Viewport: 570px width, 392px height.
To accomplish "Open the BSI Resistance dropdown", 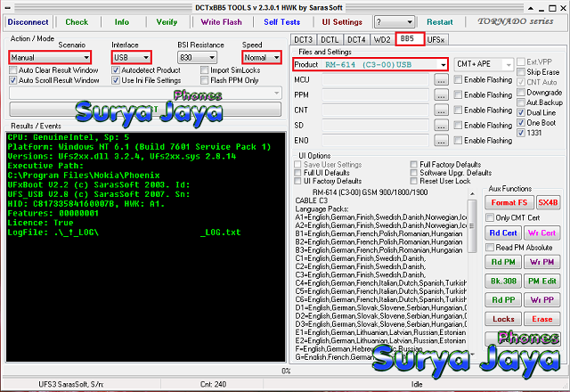I will 198,57.
